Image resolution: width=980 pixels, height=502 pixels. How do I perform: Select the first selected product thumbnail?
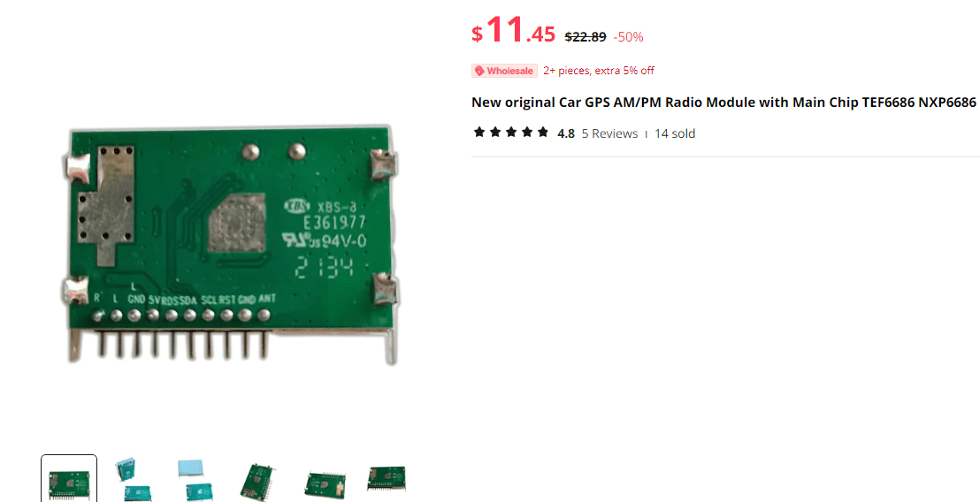pyautogui.click(x=69, y=479)
